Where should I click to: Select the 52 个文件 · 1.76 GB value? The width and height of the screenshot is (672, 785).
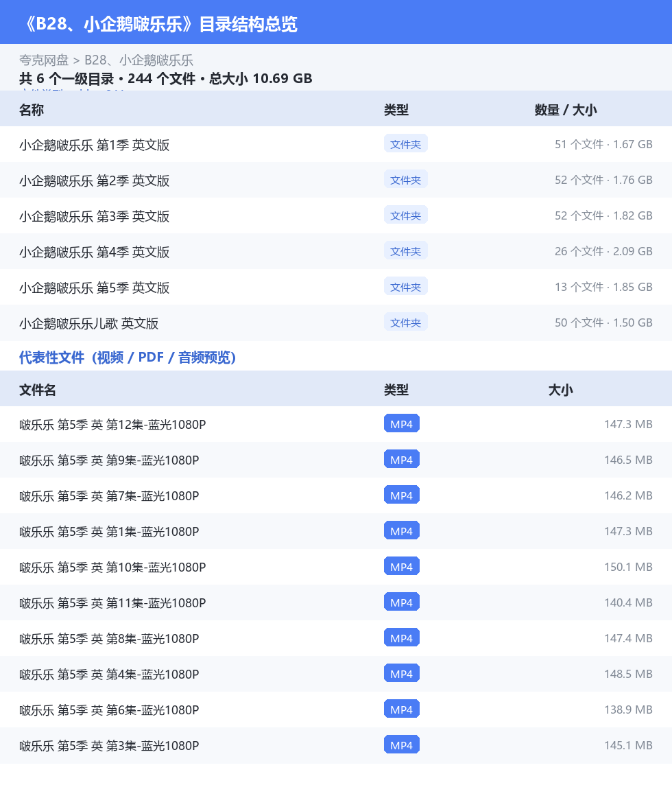(603, 180)
